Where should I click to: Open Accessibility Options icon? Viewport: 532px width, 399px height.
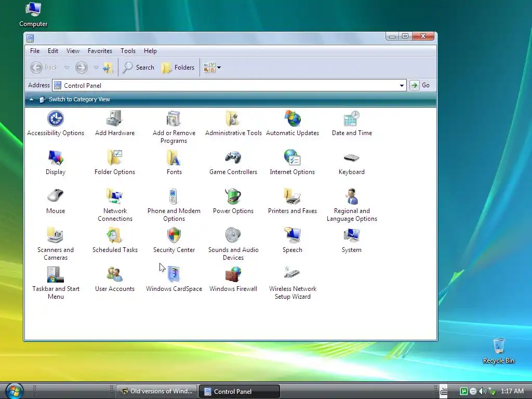point(56,124)
